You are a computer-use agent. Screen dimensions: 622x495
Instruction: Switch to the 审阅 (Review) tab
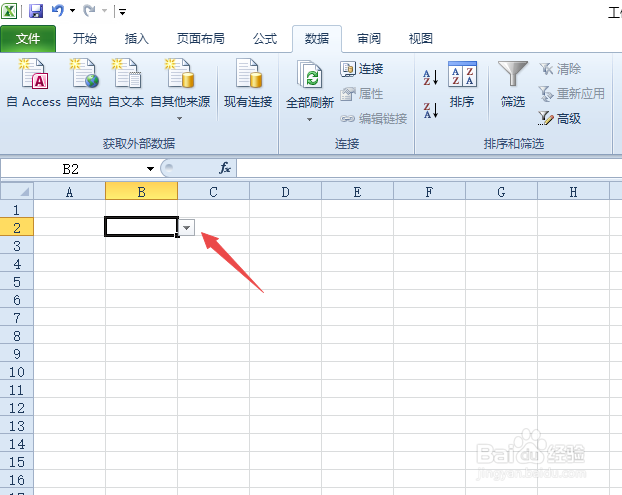coord(369,38)
